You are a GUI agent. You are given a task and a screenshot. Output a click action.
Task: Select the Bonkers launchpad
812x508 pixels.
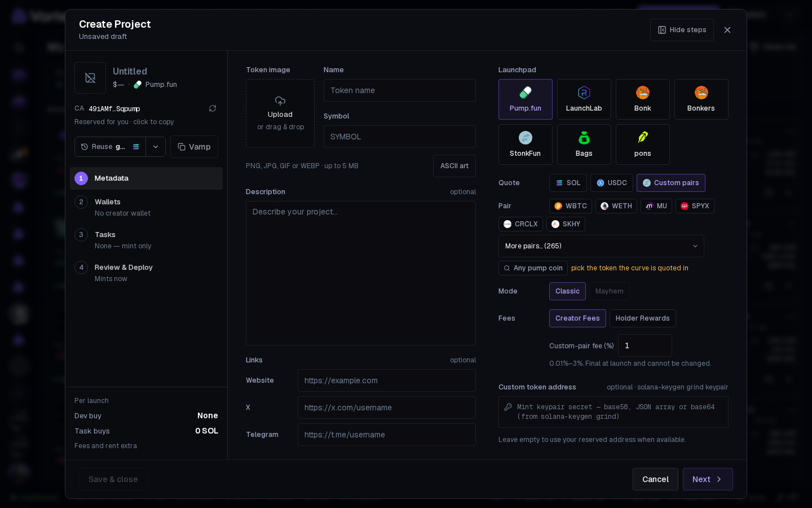click(701, 99)
